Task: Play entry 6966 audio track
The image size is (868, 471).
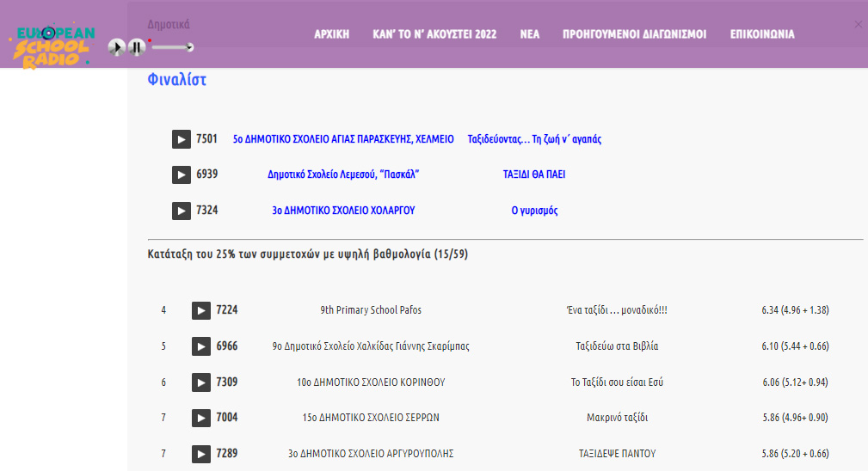Action: (200, 346)
